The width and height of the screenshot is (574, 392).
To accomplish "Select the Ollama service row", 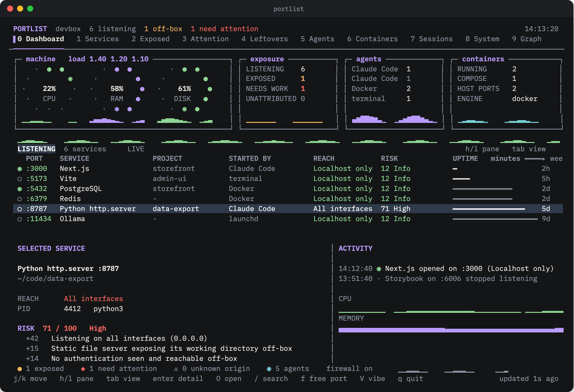I will 288,219.
